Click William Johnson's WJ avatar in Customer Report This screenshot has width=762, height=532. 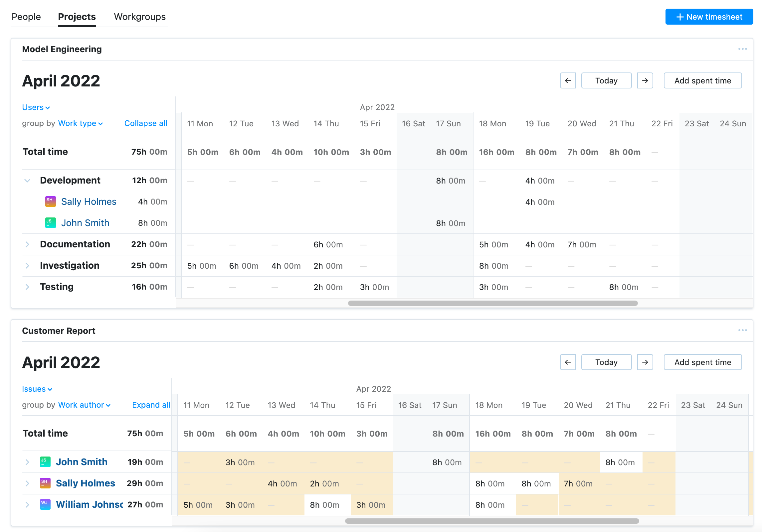[45, 504]
